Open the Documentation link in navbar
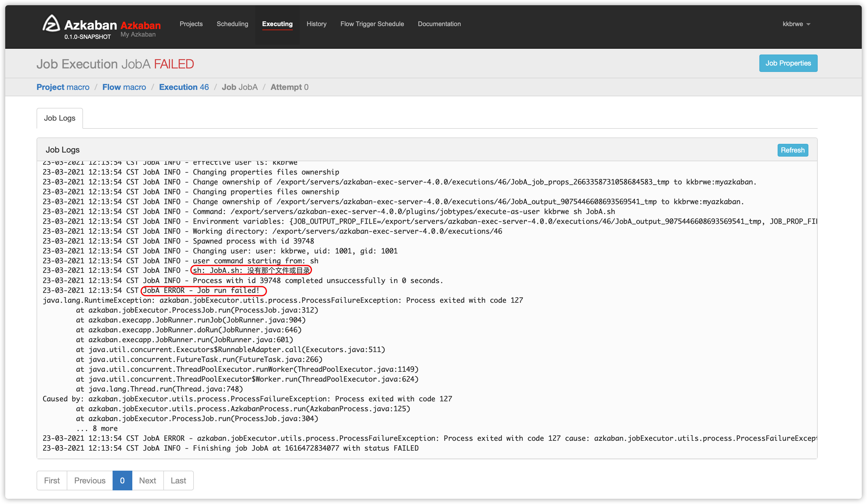Viewport: 867px width, 504px height. [x=439, y=24]
